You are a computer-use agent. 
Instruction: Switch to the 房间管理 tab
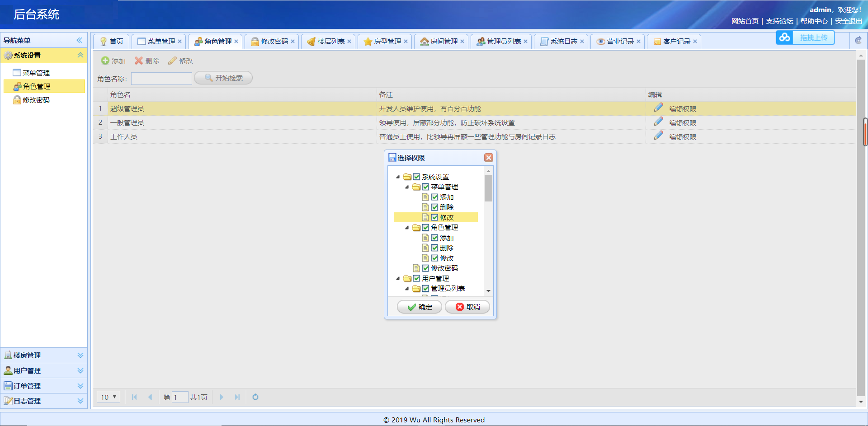pos(441,41)
